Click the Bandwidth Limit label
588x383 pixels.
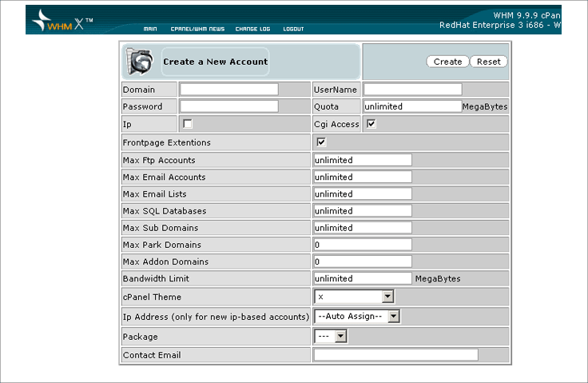tap(156, 278)
